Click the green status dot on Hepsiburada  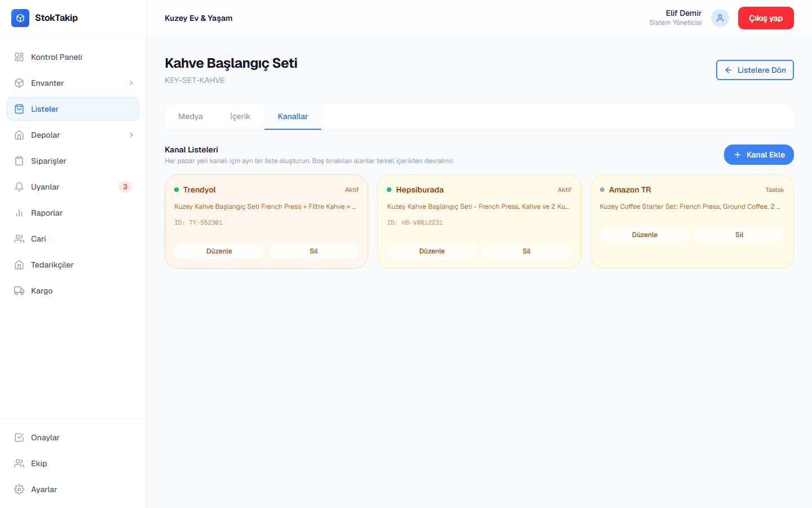(x=389, y=190)
